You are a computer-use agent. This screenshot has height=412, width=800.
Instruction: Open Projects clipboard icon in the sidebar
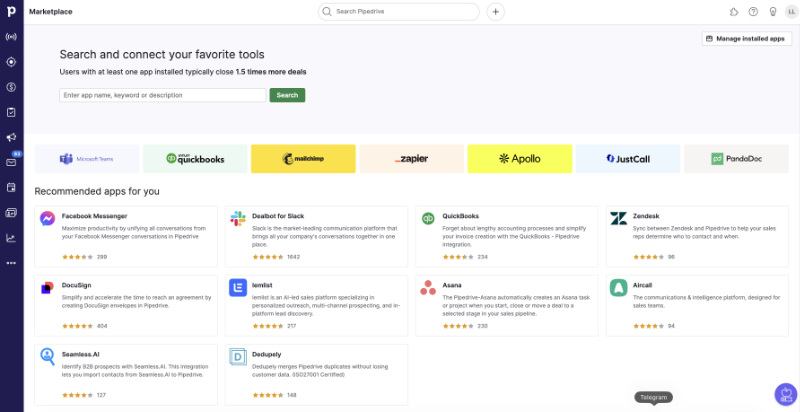(11, 112)
